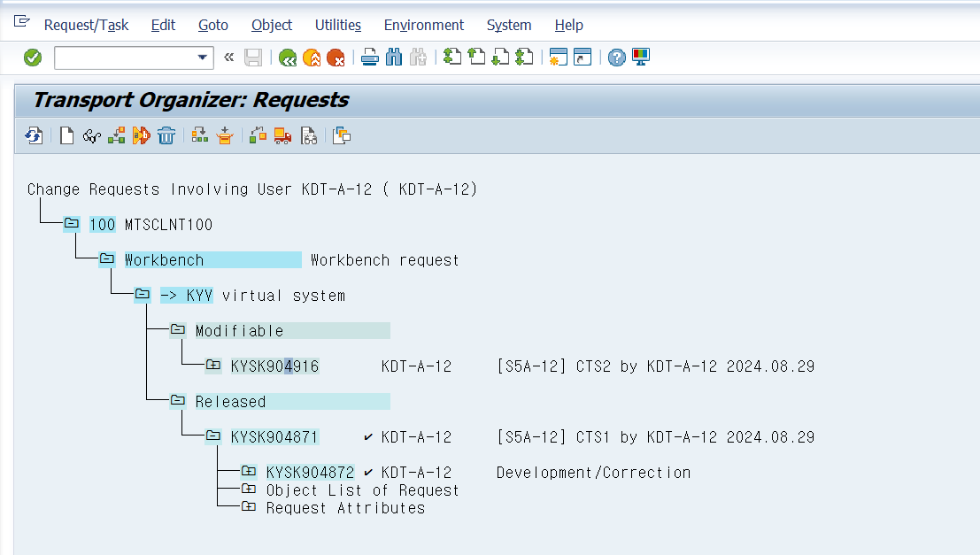Go to previous page icon
980x555 pixels.
(x=476, y=57)
